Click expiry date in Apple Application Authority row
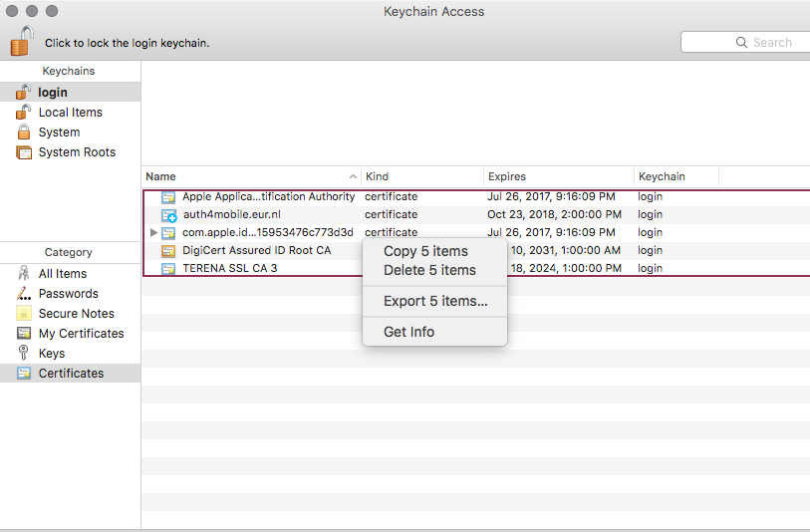This screenshot has width=810, height=532. point(551,197)
